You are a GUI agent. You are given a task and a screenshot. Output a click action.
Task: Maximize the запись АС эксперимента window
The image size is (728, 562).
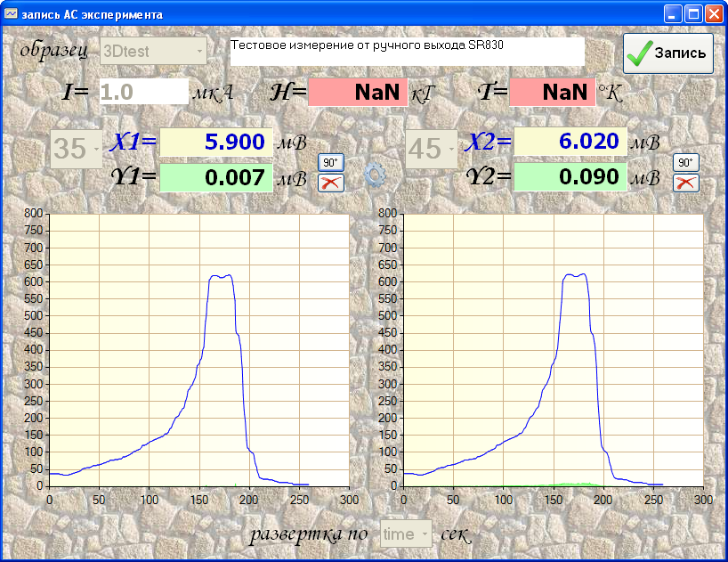coord(693,14)
